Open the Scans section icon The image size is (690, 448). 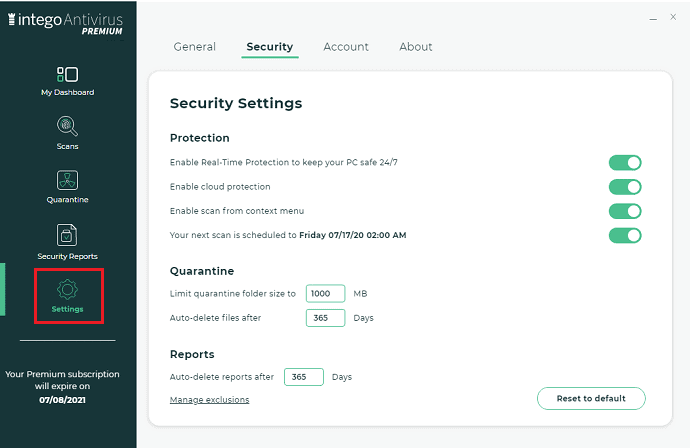pyautogui.click(x=67, y=127)
